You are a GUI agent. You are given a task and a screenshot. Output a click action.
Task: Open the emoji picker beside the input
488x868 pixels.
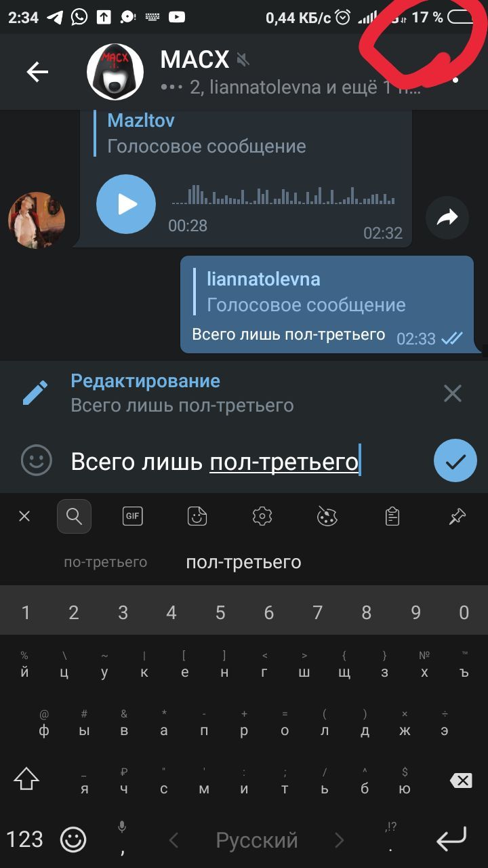[x=37, y=461]
